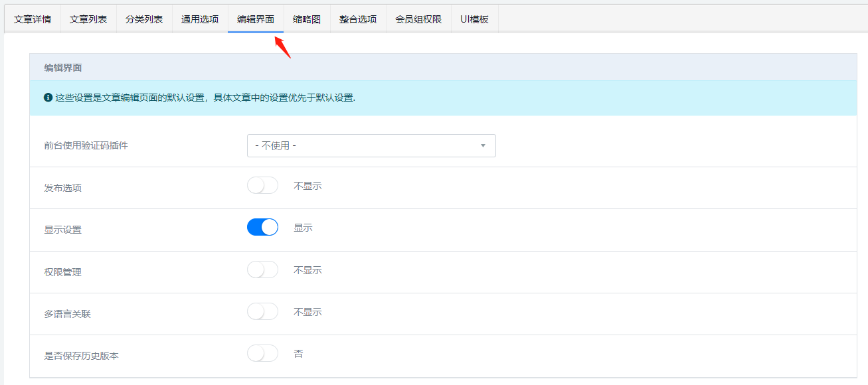Enable the 发布选项 toggle switch
The image size is (868, 385).
pos(262,186)
